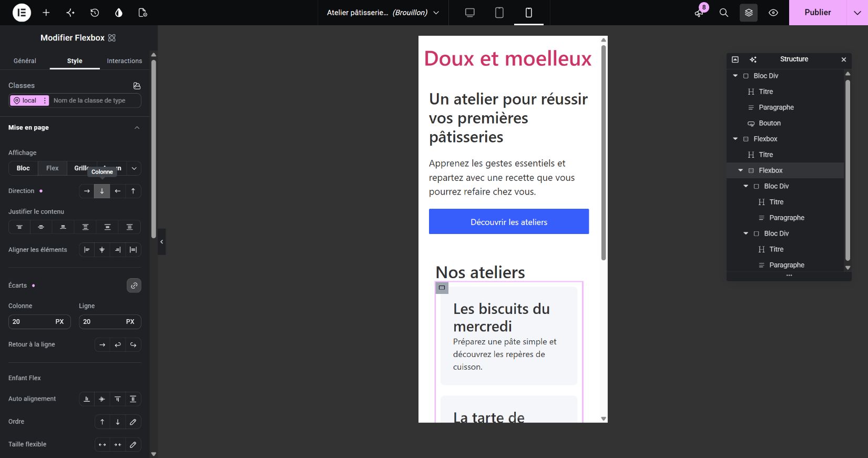Screen dimensions: 868x458
Task: Close the Structure panel
Action: (x=844, y=59)
